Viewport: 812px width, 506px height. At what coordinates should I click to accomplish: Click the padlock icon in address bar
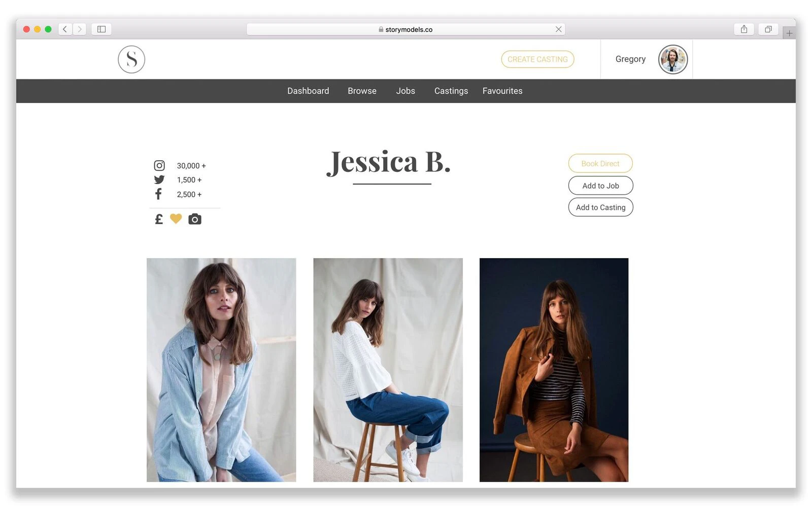[381, 29]
